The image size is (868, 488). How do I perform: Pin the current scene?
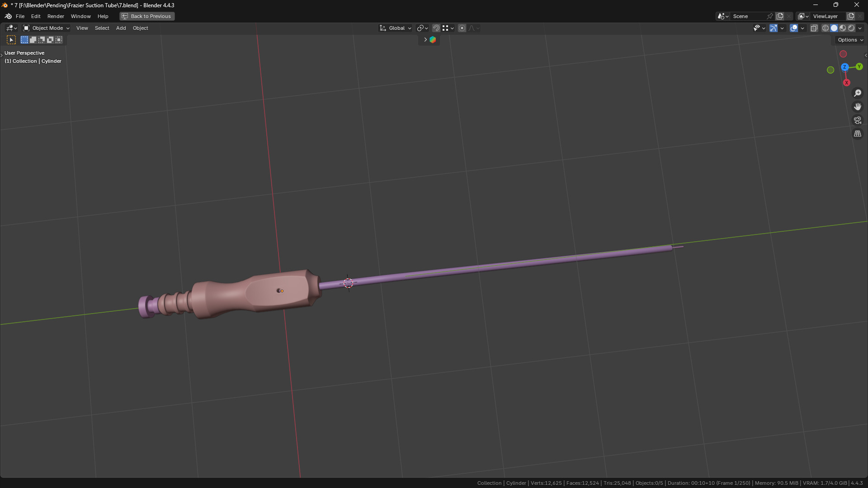(770, 16)
